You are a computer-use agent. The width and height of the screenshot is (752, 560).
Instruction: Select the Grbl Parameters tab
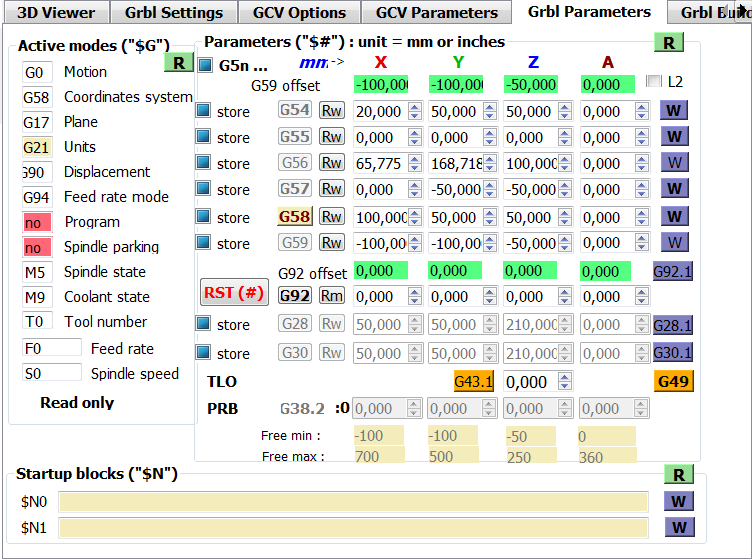pyautogui.click(x=589, y=12)
